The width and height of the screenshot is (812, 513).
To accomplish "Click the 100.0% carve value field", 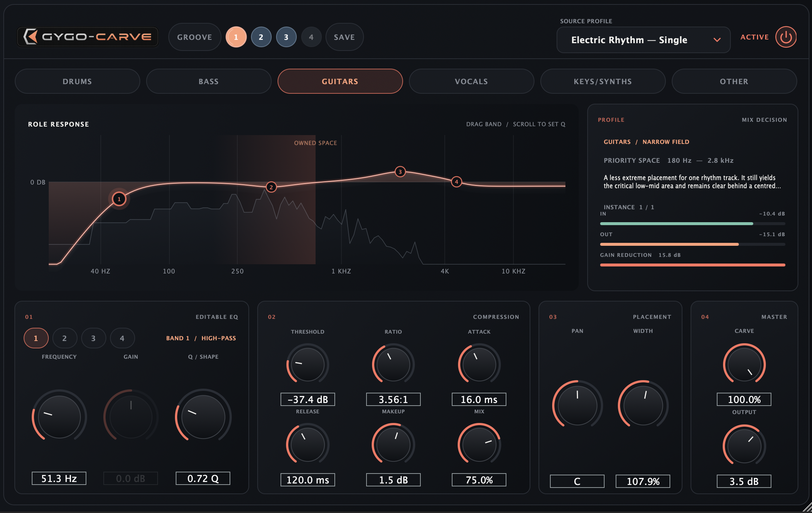I will (744, 399).
